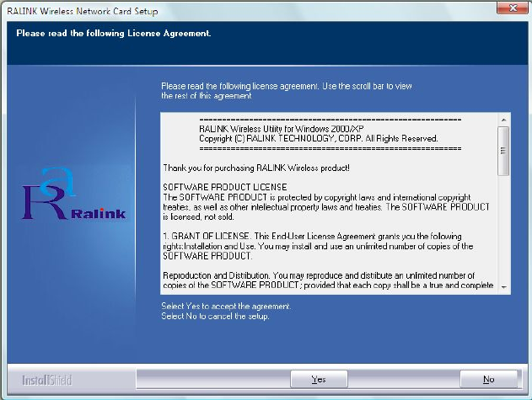Click the license text scroll down arrow
The width and height of the screenshot is (532, 400).
[x=504, y=287]
